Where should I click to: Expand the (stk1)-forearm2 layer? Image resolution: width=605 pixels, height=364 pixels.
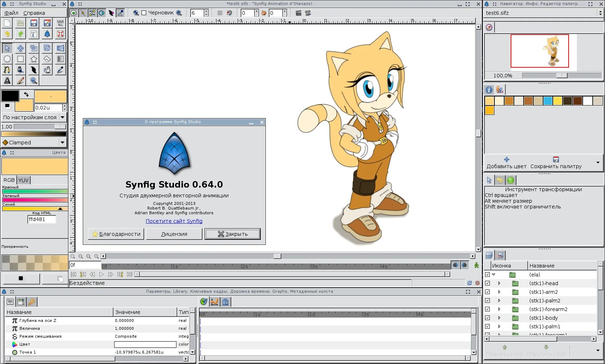[x=499, y=309]
